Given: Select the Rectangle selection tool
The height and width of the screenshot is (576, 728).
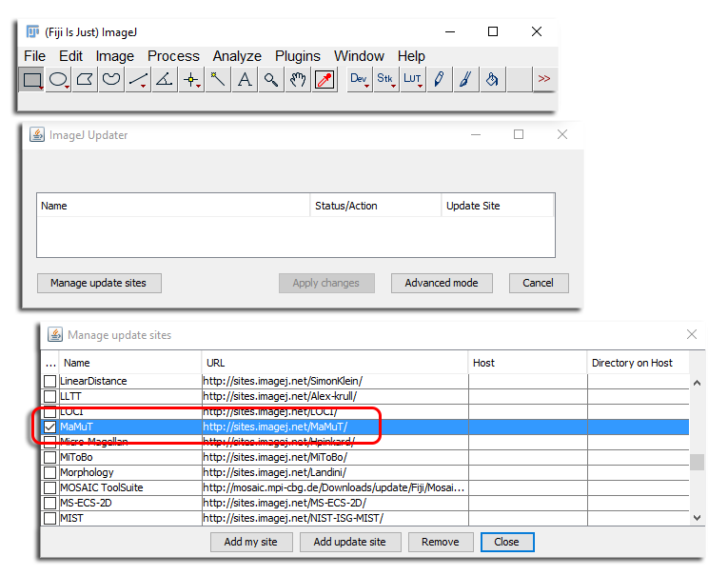Looking at the screenshot, I should (x=31, y=79).
